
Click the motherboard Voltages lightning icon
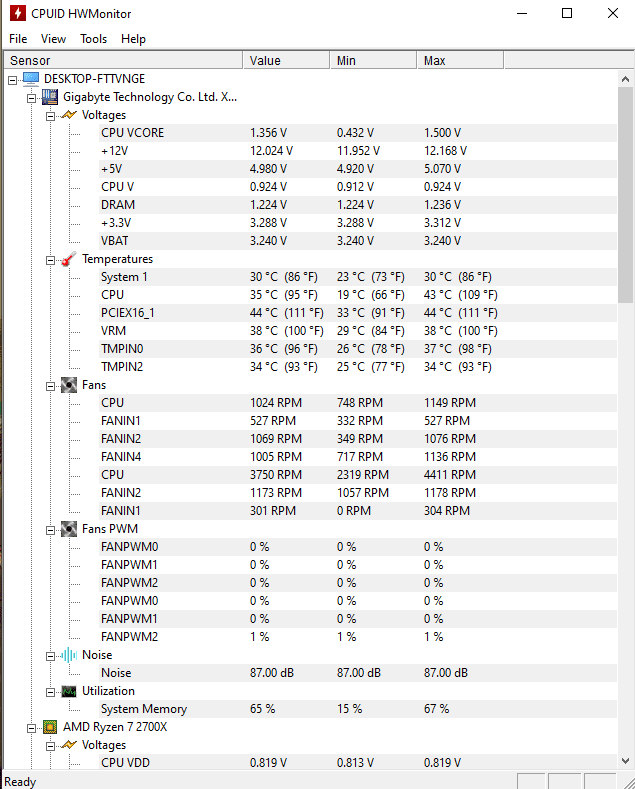(69, 115)
